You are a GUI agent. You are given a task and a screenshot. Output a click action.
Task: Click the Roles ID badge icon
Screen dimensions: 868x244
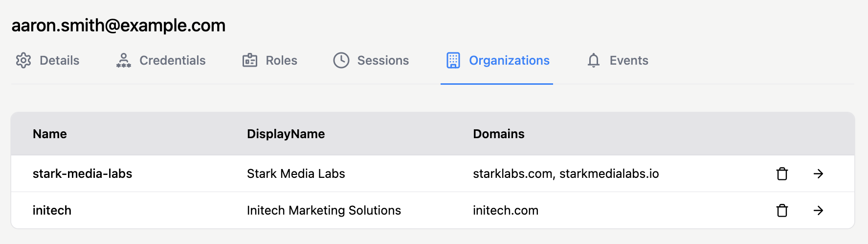point(250,60)
